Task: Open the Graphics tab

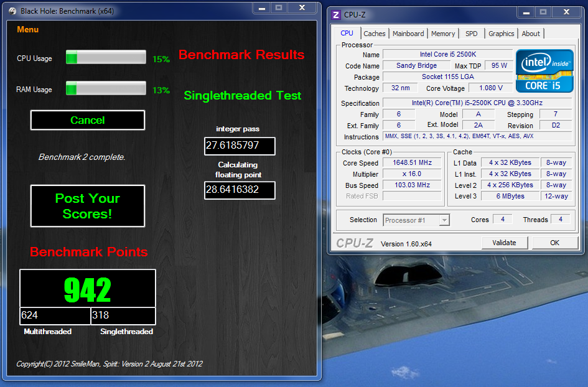Action: click(x=501, y=34)
